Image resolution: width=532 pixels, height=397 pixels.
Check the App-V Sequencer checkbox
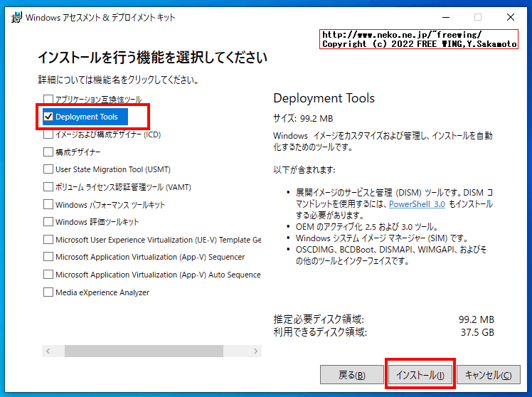pos(48,257)
